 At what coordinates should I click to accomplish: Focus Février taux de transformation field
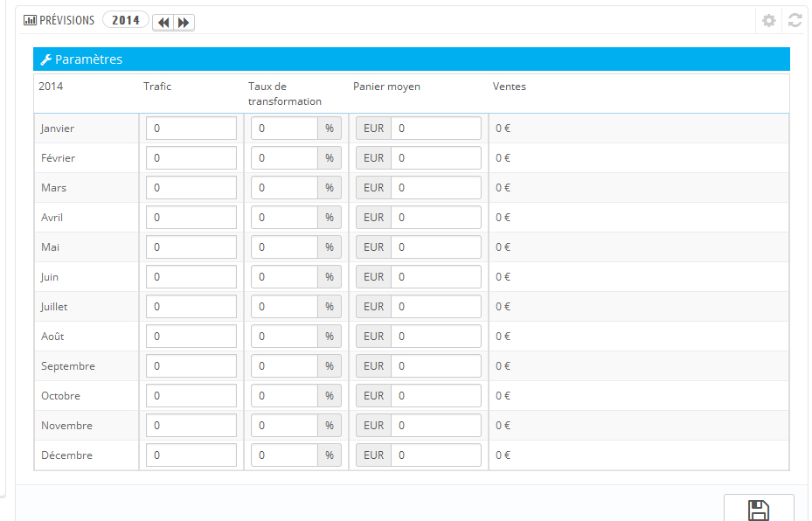click(x=284, y=158)
